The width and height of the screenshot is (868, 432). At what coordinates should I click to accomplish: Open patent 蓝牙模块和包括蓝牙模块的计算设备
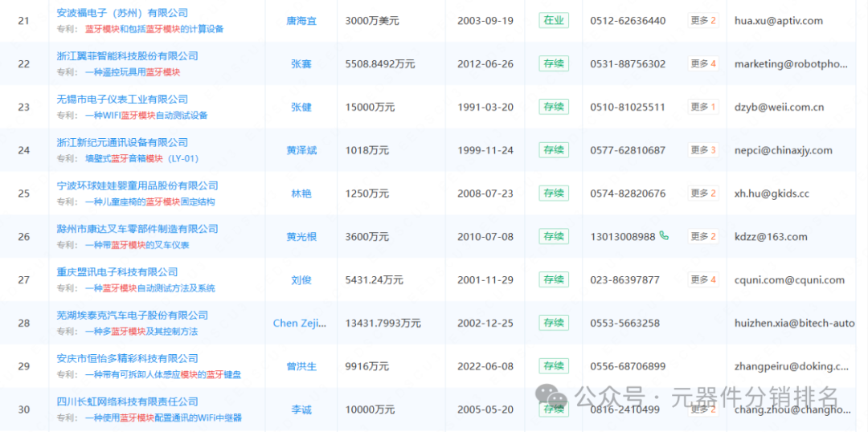(x=154, y=29)
